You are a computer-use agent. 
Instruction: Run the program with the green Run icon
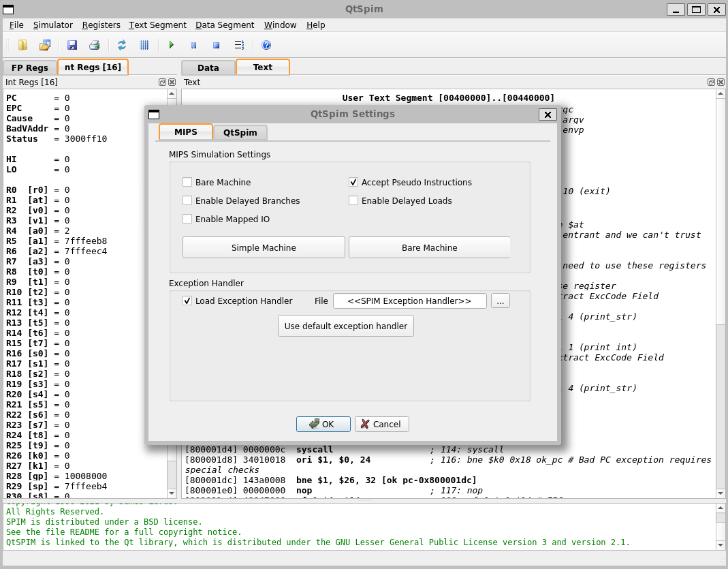point(171,45)
